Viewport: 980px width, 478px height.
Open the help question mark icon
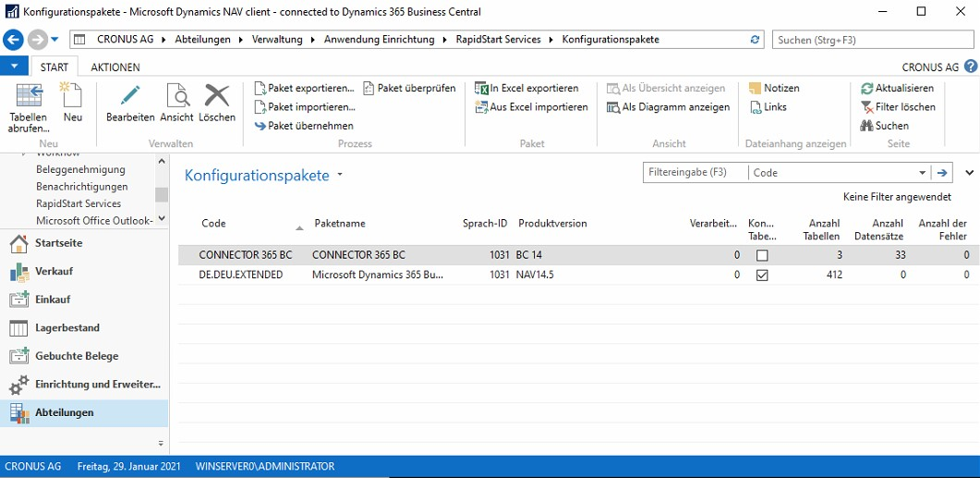(x=971, y=67)
